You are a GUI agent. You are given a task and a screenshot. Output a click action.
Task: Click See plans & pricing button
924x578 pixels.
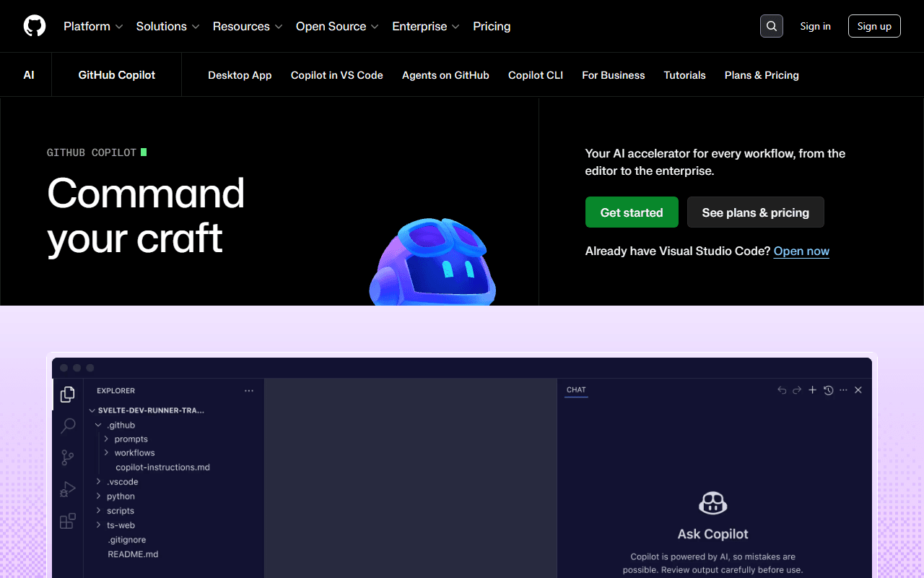point(756,212)
